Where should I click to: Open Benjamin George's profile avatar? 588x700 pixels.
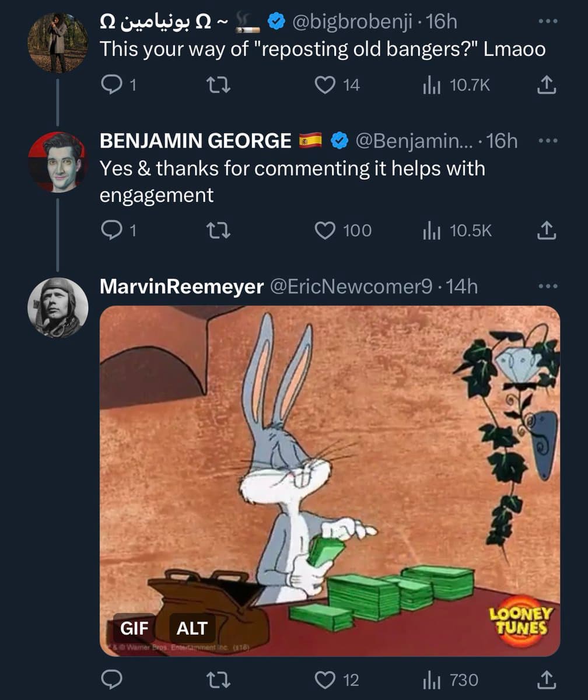coord(57,162)
